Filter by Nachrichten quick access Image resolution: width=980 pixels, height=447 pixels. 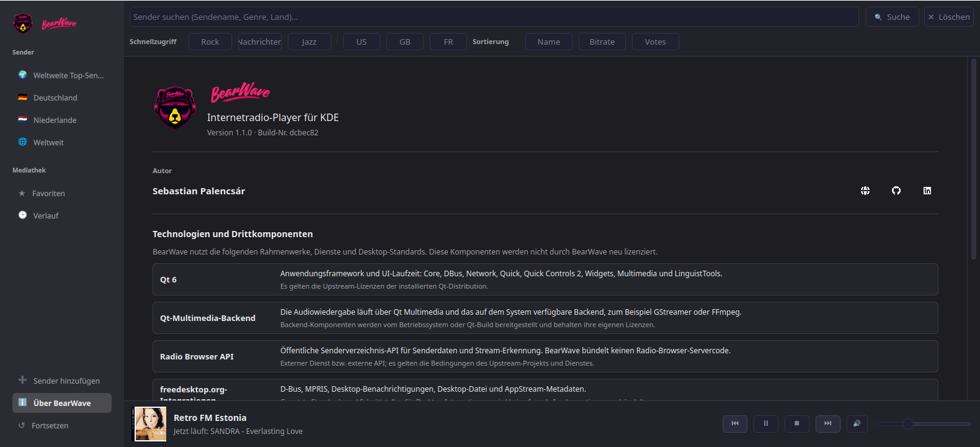coord(260,42)
